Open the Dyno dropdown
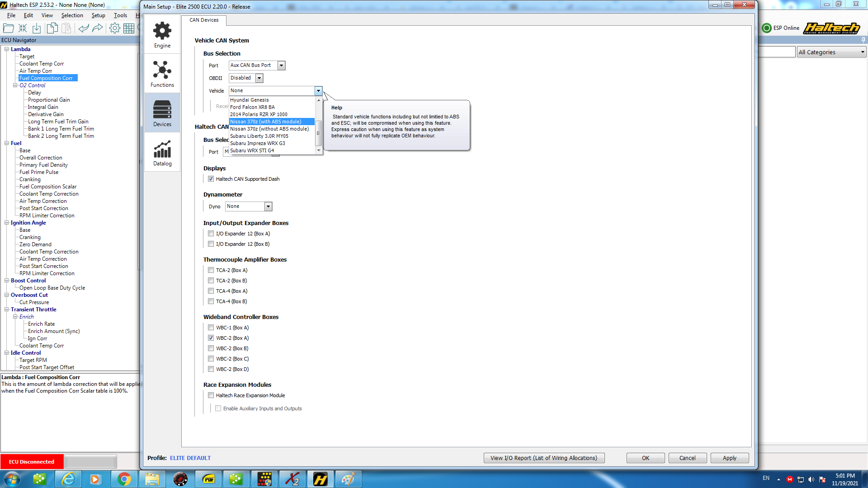Screen dimensions: 868x488 pyautogui.click(x=268, y=206)
